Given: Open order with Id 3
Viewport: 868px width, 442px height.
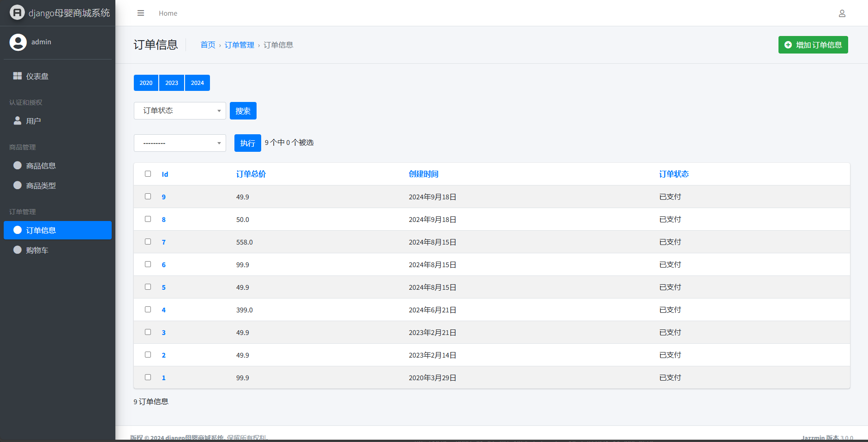Looking at the screenshot, I should click(x=164, y=333).
